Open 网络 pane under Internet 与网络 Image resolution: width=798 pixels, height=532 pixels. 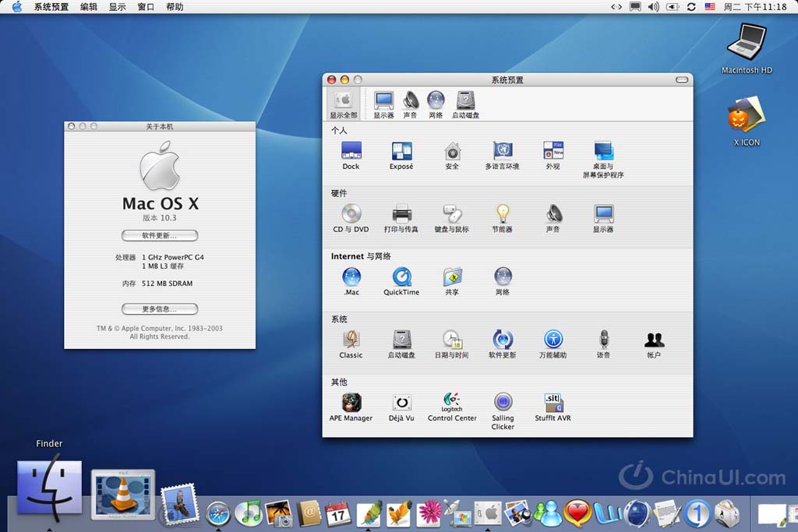pyautogui.click(x=503, y=281)
